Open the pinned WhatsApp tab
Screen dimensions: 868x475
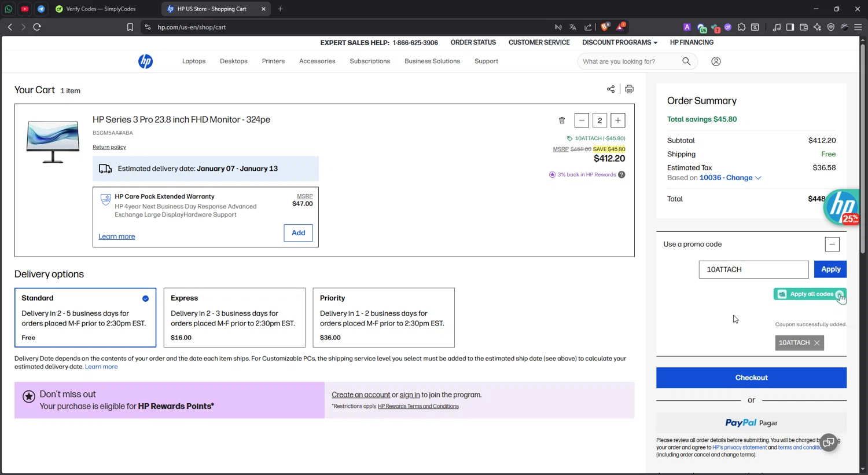9,9
